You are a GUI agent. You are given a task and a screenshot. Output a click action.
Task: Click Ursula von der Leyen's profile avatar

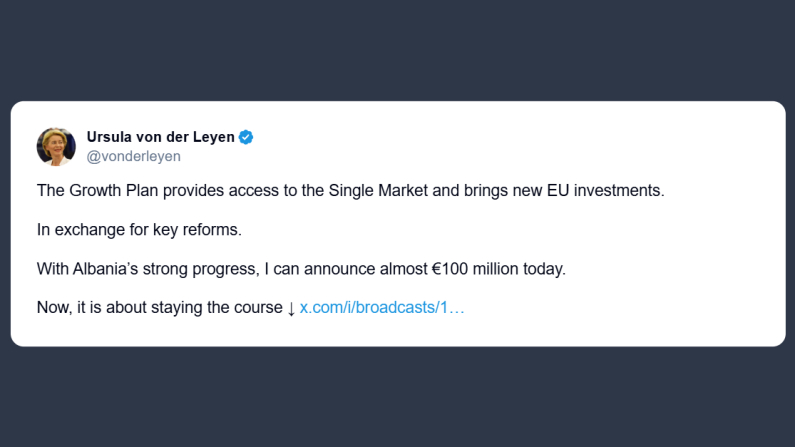click(56, 146)
